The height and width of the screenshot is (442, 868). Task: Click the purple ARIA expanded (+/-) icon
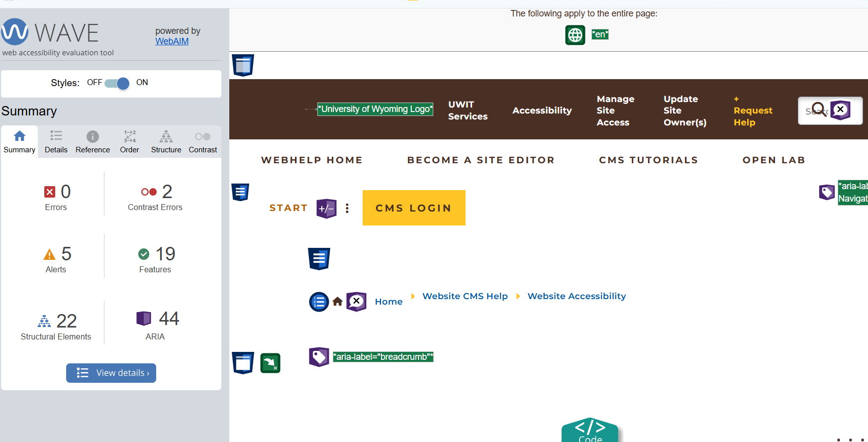click(326, 209)
